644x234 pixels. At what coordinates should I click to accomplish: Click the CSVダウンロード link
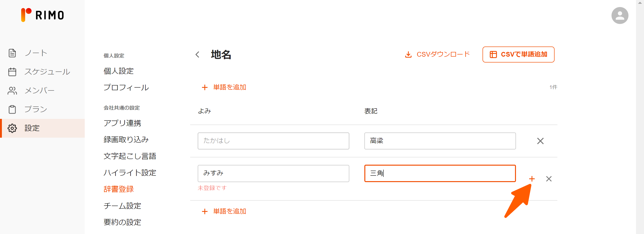[438, 54]
